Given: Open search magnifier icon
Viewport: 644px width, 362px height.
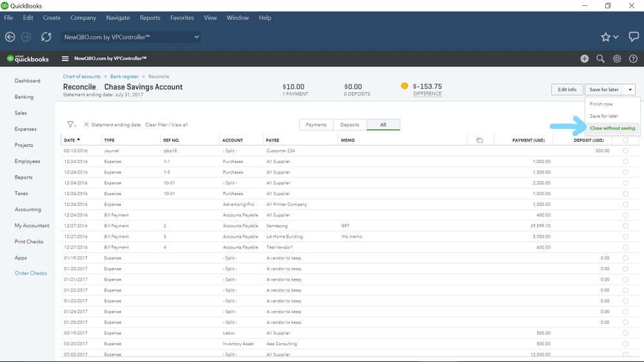Looking at the screenshot, I should click(x=600, y=59).
